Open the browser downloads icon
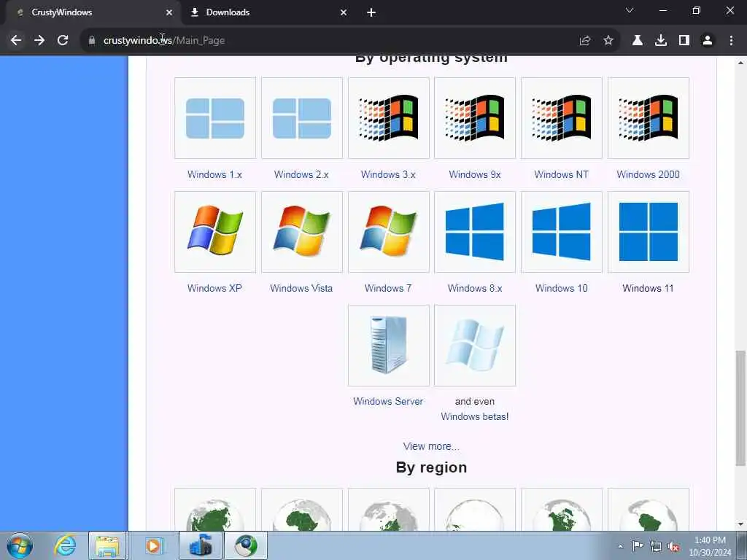This screenshot has height=560, width=747. pos(661,41)
